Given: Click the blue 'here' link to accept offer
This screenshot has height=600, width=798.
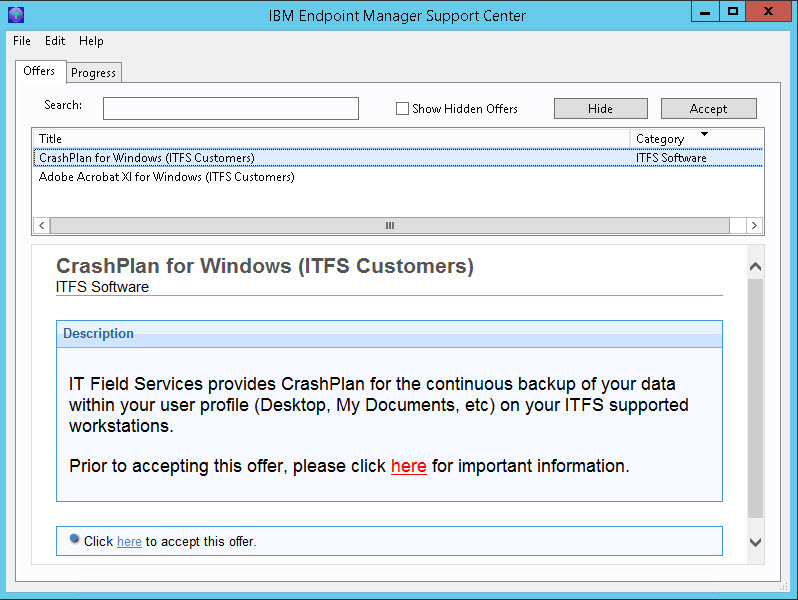Looking at the screenshot, I should [129, 541].
